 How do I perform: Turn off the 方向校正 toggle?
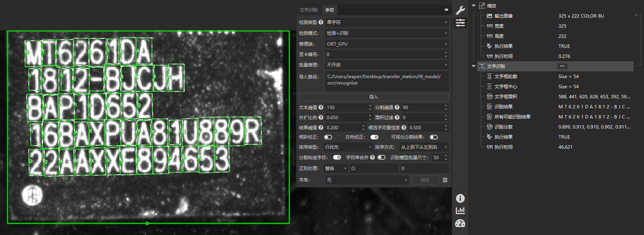pos(374,137)
